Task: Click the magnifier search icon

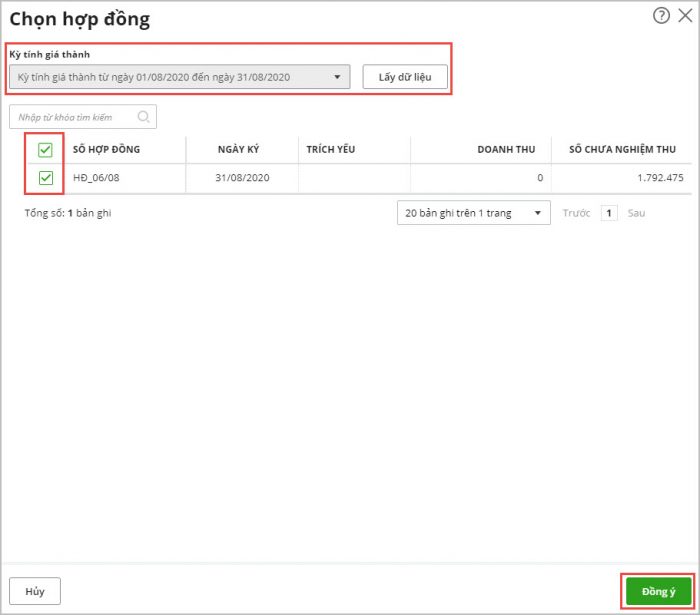Action: 144,117
